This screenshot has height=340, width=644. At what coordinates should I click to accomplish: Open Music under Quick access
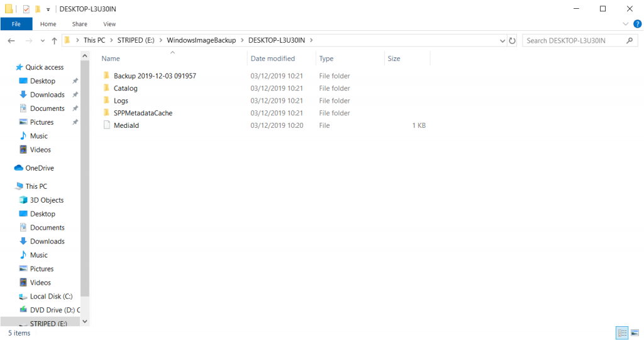[x=38, y=135]
